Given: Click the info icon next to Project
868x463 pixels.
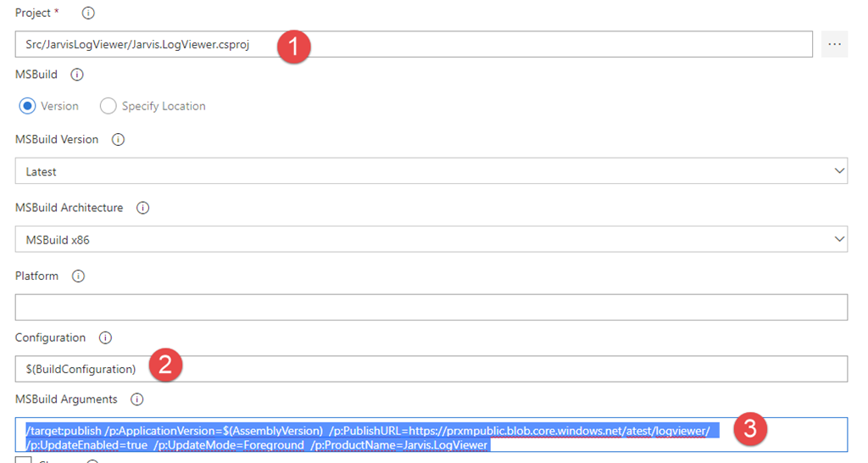Looking at the screenshot, I should [88, 14].
